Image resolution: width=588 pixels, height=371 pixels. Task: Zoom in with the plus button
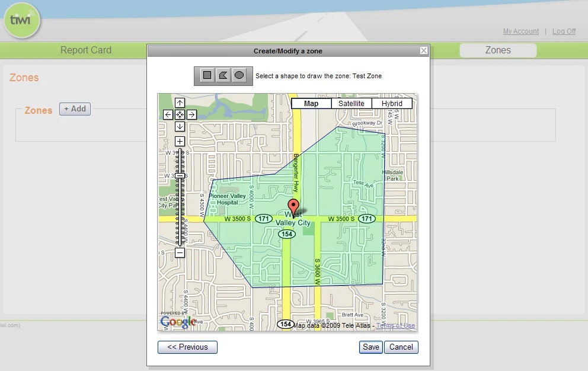pos(180,142)
